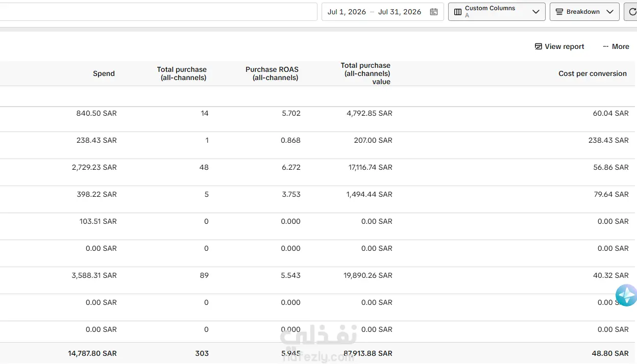The height and width of the screenshot is (364, 637).
Task: Click the View report icon
Action: [538, 46]
